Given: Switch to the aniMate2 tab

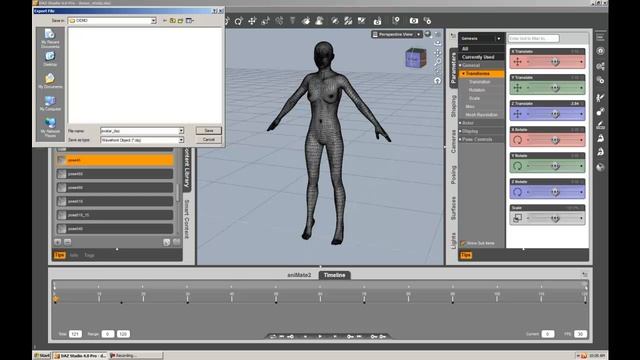Looking at the screenshot, I should (299, 275).
